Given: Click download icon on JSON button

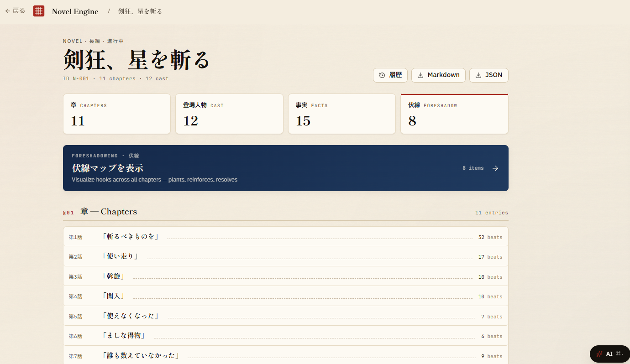Looking at the screenshot, I should pos(478,75).
